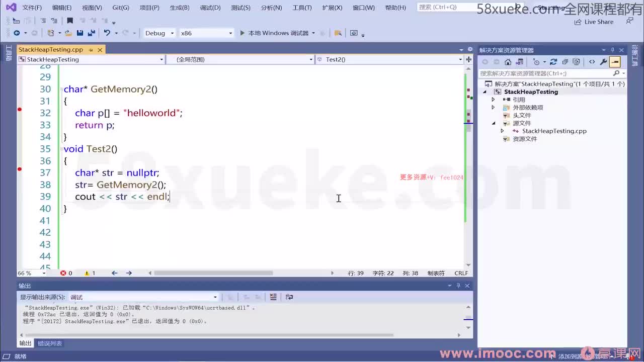
Task: Toggle auto-hide pin of Output panel
Action: coord(458,286)
